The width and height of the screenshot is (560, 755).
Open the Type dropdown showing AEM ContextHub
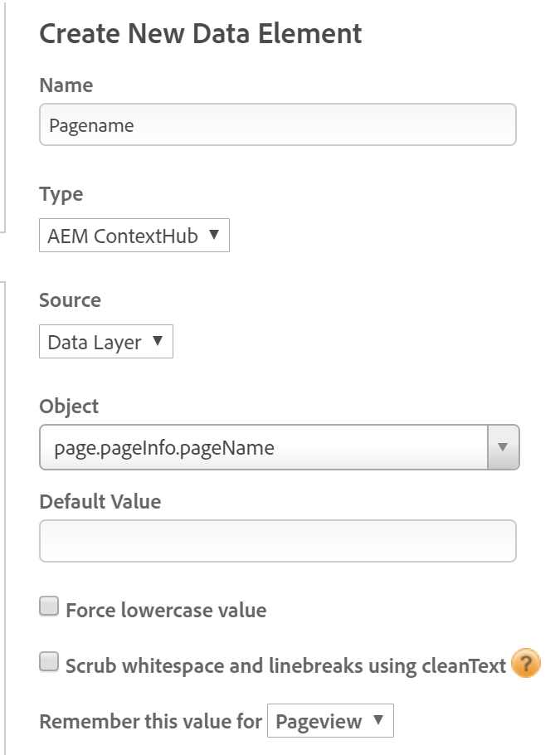(134, 236)
